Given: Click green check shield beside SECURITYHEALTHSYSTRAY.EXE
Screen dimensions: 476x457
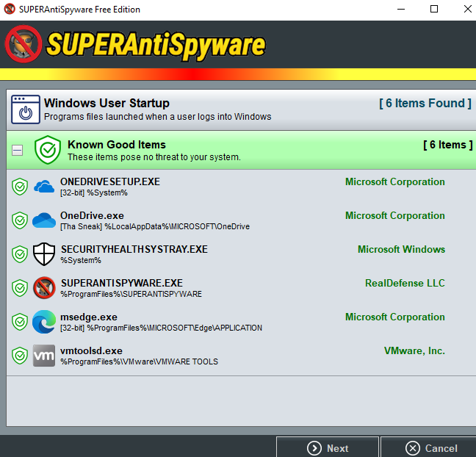Looking at the screenshot, I should click(x=20, y=254).
